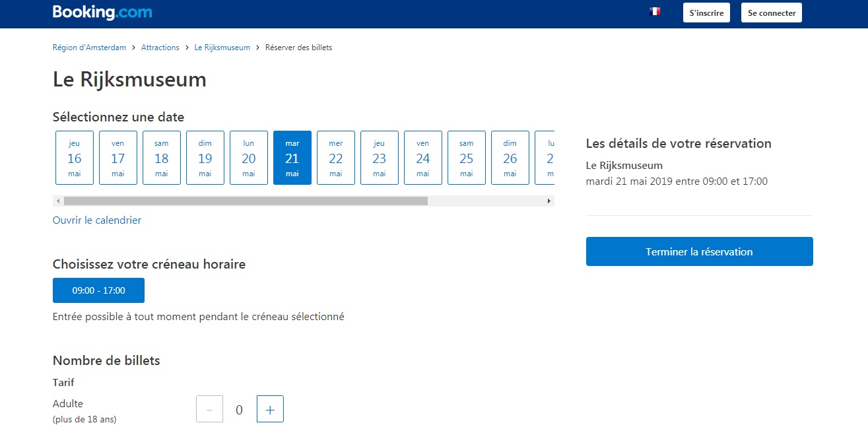Open the Région d'Amsterdam breadcrumb
Viewport: 868px width, 427px height.
[x=89, y=48]
